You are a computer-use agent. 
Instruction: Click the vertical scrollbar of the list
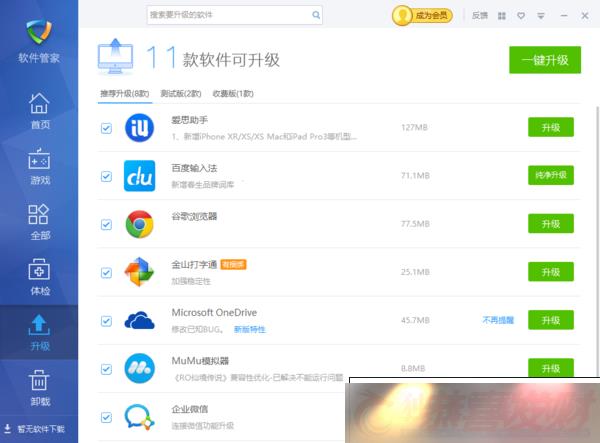(597, 241)
